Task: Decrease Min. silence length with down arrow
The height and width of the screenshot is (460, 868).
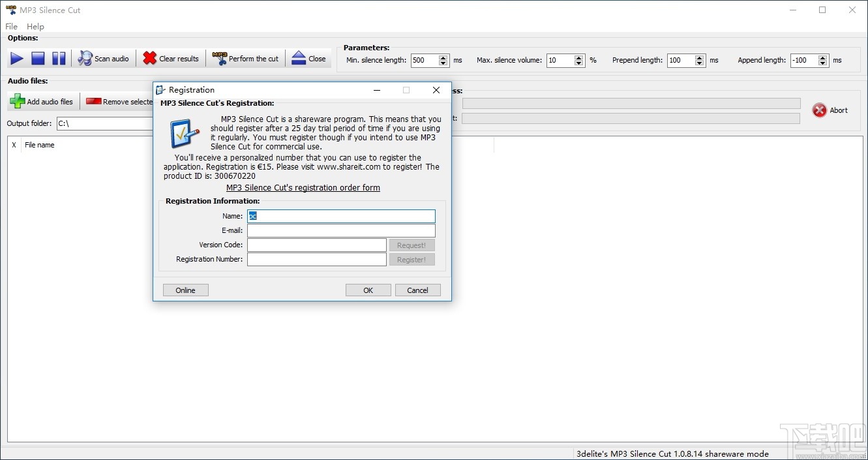Action: coord(443,63)
